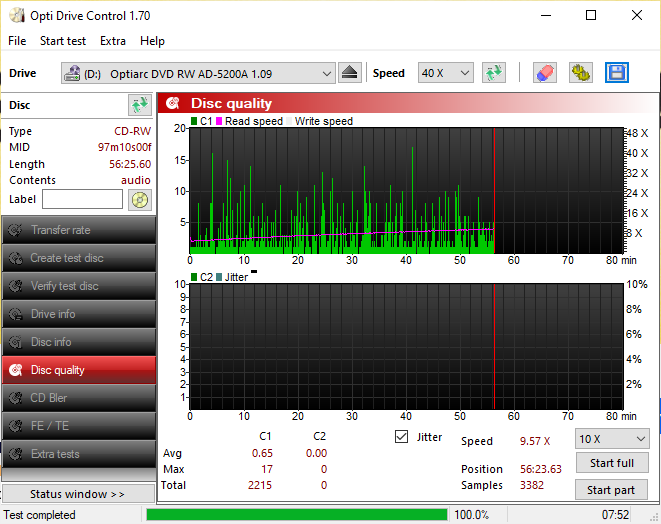Open the CD Bler test
The width and height of the screenshot is (661, 524).
pyautogui.click(x=79, y=398)
